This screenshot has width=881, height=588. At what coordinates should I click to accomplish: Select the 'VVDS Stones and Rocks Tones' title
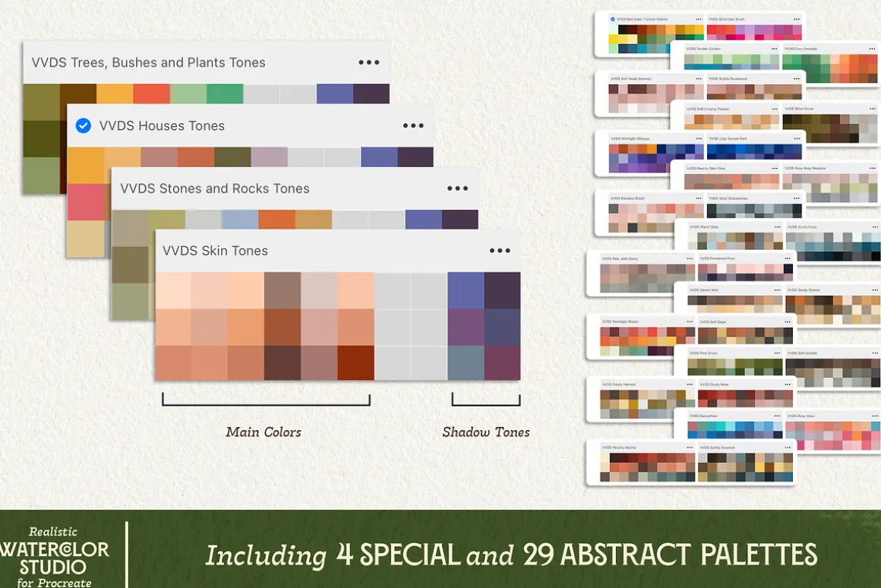[215, 188]
